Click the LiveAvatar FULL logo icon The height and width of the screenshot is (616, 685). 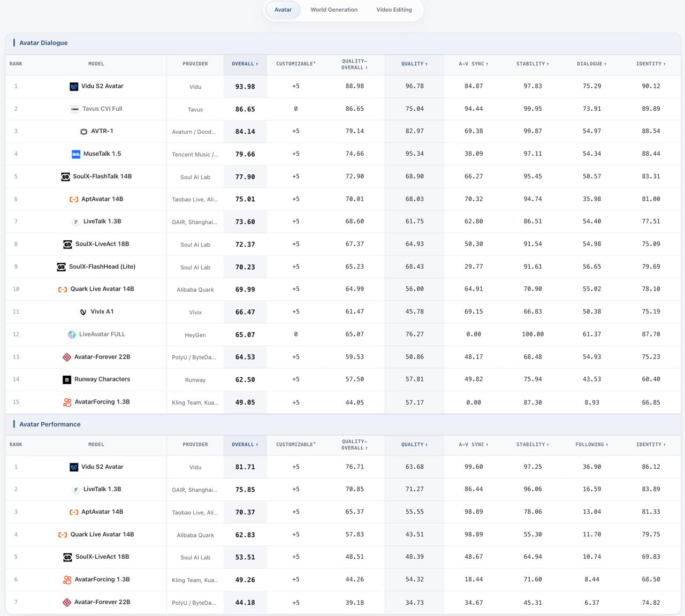click(x=72, y=334)
